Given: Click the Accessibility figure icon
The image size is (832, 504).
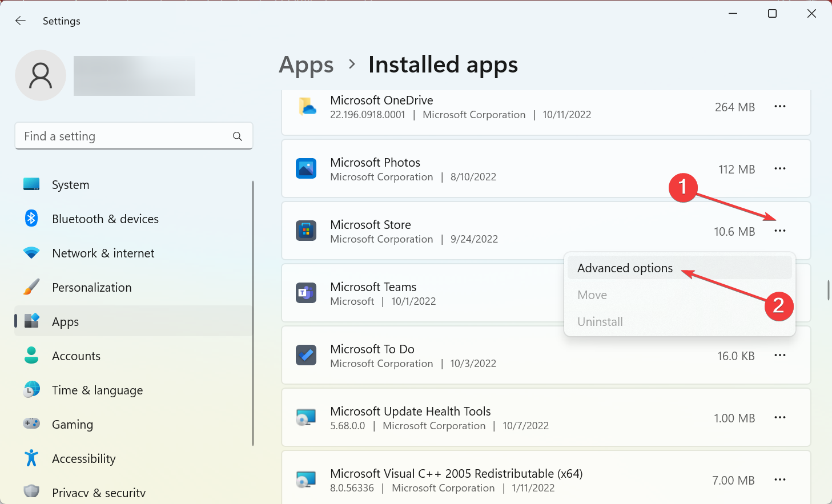Looking at the screenshot, I should tap(31, 458).
